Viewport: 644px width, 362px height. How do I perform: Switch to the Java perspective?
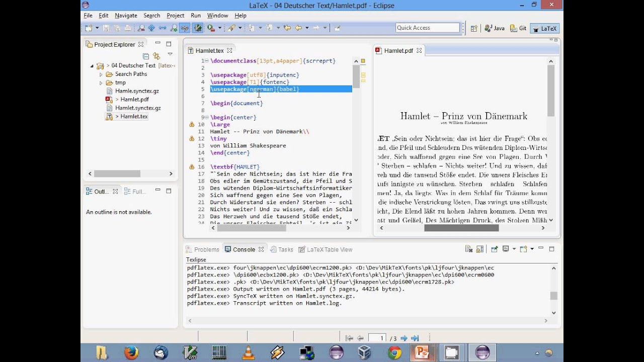click(495, 28)
